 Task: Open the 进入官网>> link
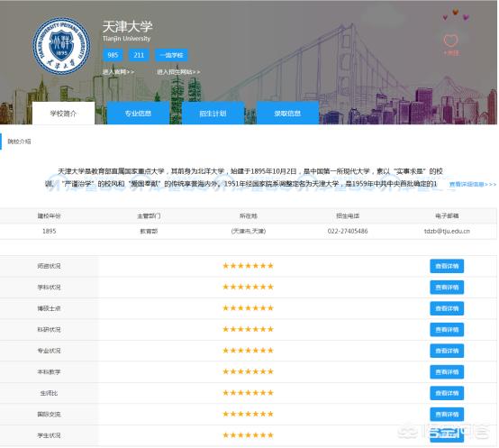[118, 72]
